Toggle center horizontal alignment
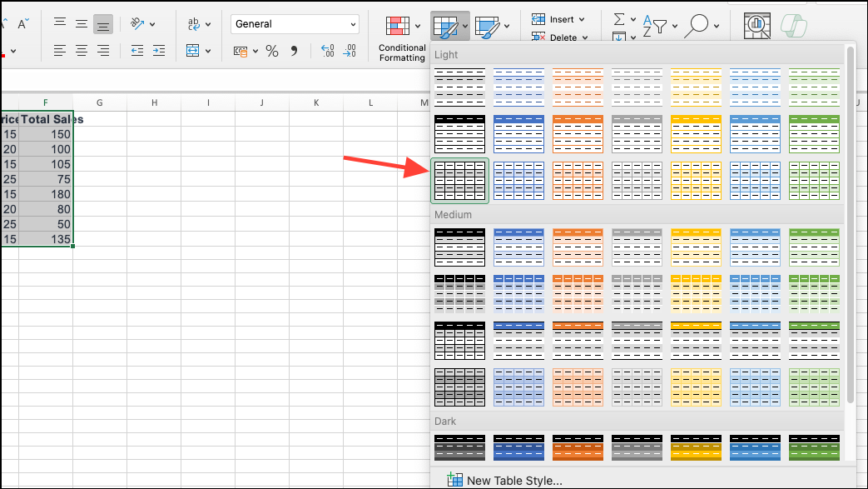This screenshot has width=868, height=489. tap(82, 51)
